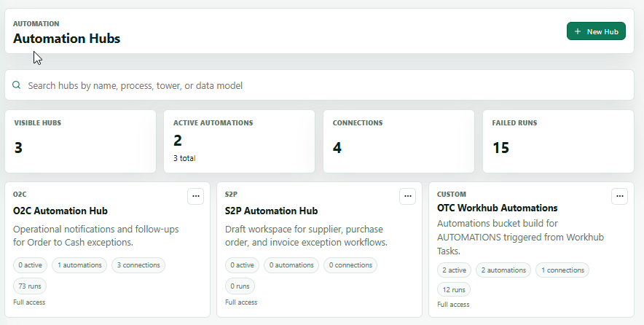This screenshot has width=644, height=325.
Task: Open the O2C Automation Hub more options menu
Action: tap(195, 197)
